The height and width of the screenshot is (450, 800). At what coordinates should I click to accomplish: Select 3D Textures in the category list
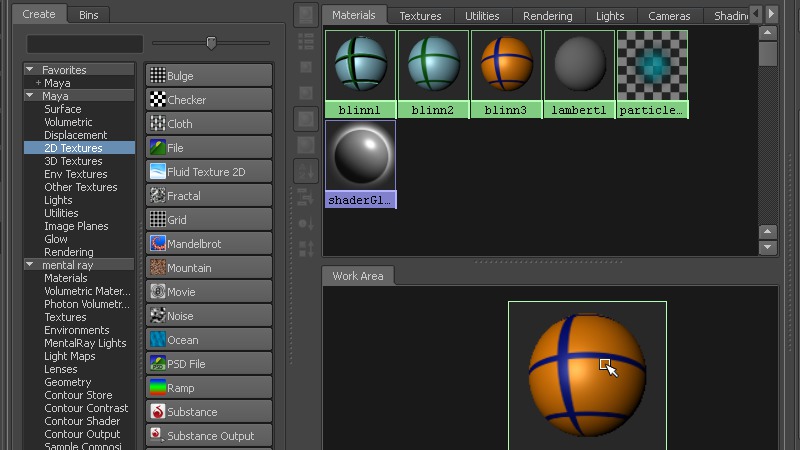[73, 161]
